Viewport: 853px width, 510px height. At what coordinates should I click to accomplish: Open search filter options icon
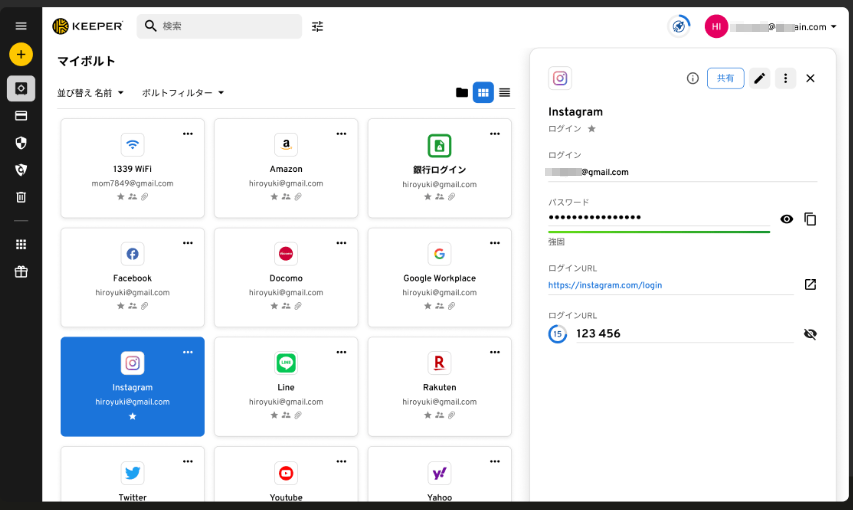(x=317, y=26)
